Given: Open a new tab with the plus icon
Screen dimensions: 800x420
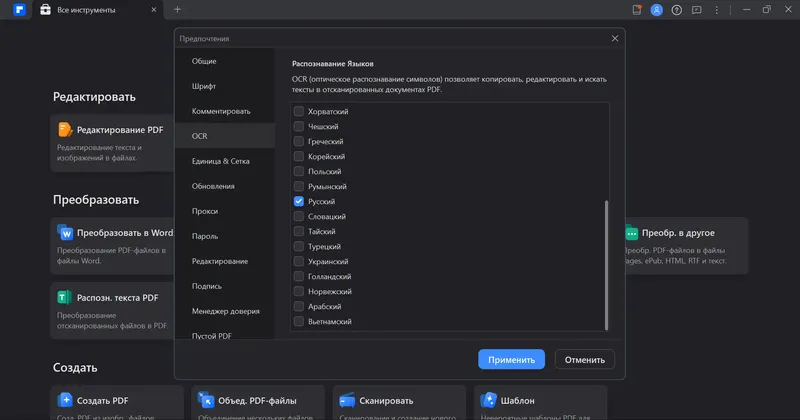Looking at the screenshot, I should [178, 9].
